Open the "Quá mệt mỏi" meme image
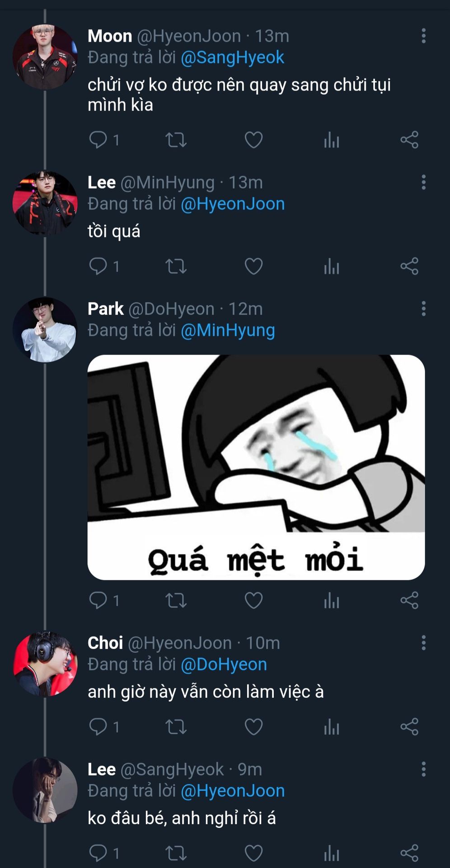The height and width of the screenshot is (868, 450). click(x=256, y=467)
